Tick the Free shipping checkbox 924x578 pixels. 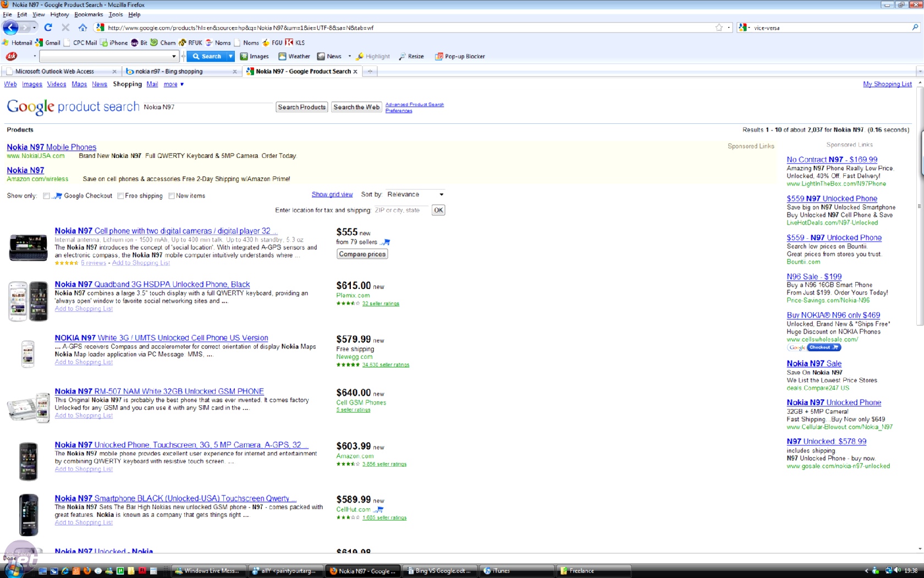click(120, 196)
